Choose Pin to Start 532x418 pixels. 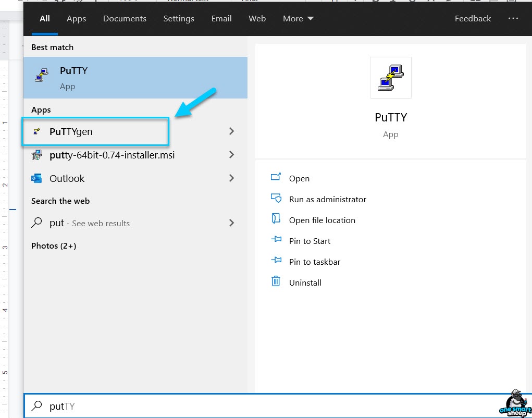click(x=310, y=241)
